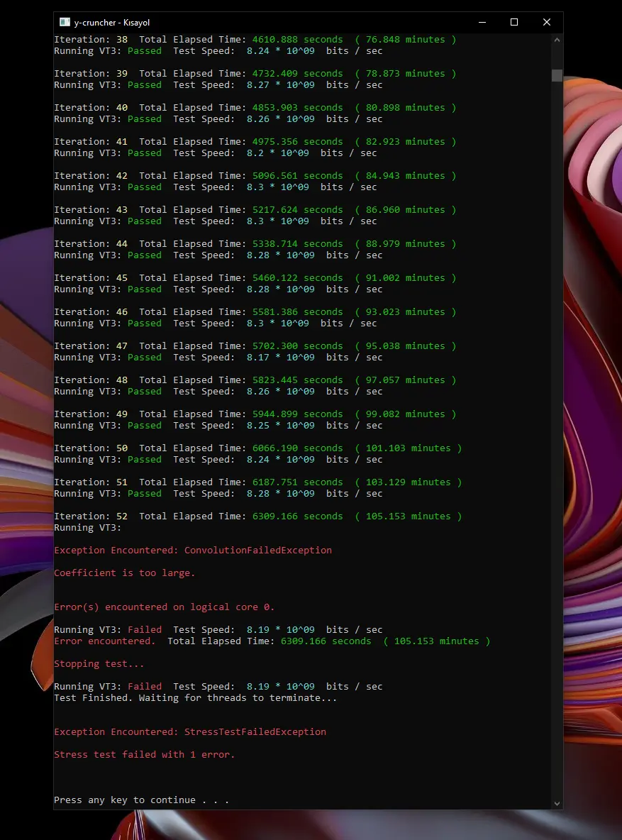
Task: Click 'Press any key to continue . . .'
Action: [141, 800]
